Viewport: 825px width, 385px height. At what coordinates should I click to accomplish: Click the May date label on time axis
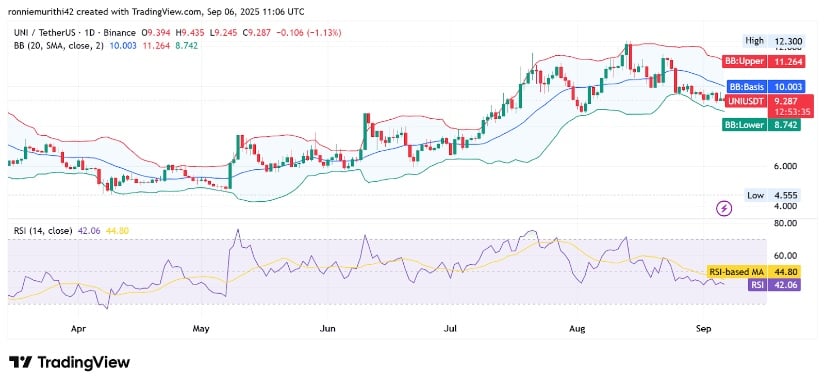[202, 329]
